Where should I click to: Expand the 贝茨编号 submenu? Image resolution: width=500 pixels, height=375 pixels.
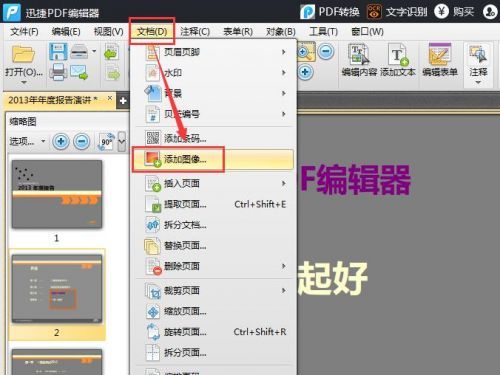213,114
